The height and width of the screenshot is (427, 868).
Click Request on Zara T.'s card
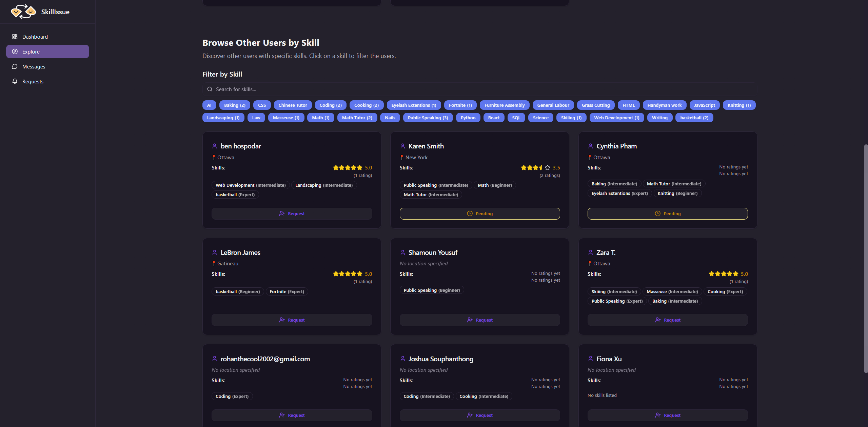(667, 320)
